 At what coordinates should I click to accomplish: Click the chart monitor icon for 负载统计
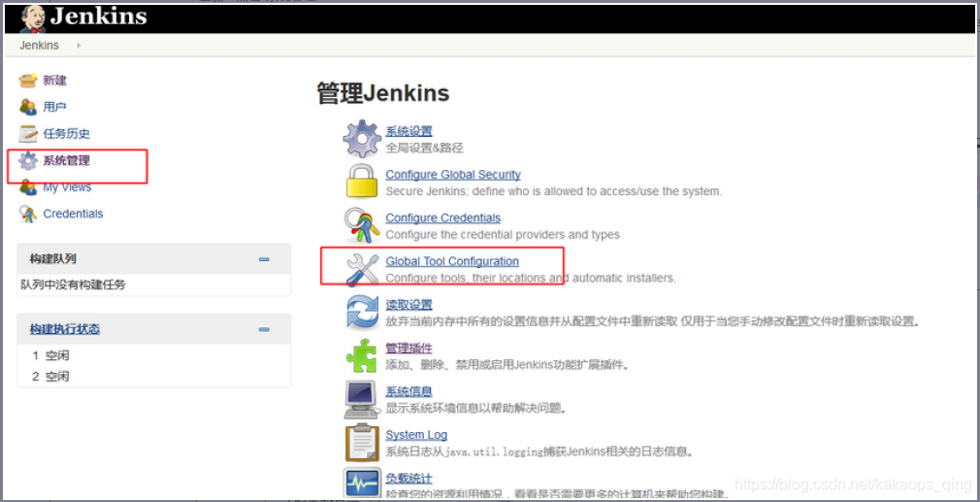point(362,484)
